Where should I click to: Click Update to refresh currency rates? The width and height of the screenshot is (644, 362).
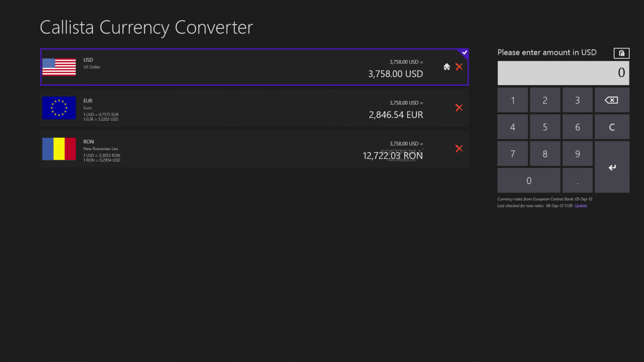pyautogui.click(x=580, y=205)
